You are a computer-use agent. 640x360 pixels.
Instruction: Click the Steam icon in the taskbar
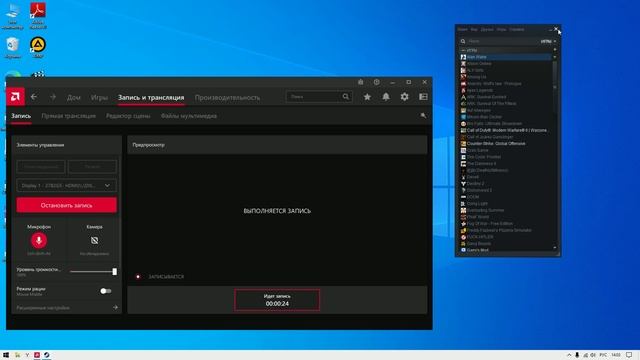47,355
